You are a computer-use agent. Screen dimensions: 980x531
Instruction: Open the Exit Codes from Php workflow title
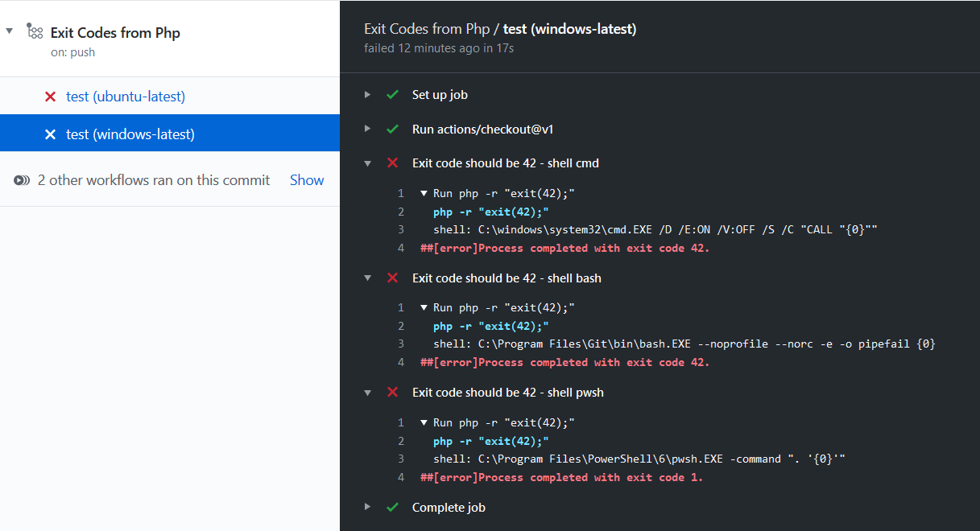coord(115,33)
